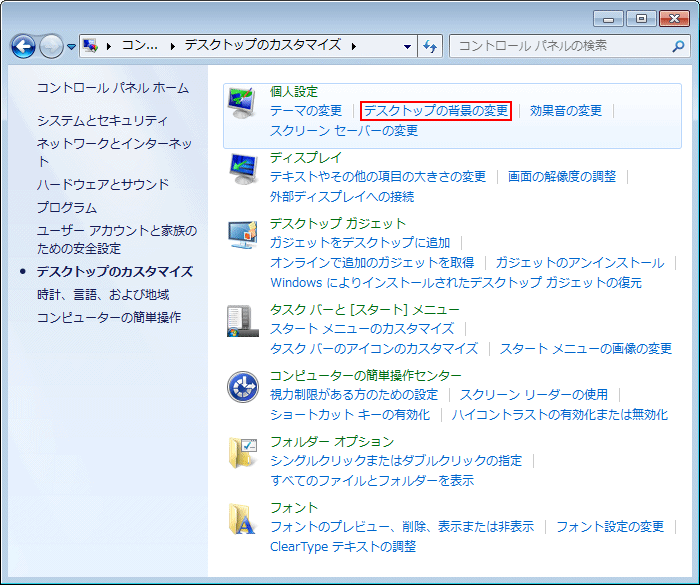Image resolution: width=700 pixels, height=585 pixels.
Task: Click 効果音の変更 link
Action: pyautogui.click(x=566, y=110)
